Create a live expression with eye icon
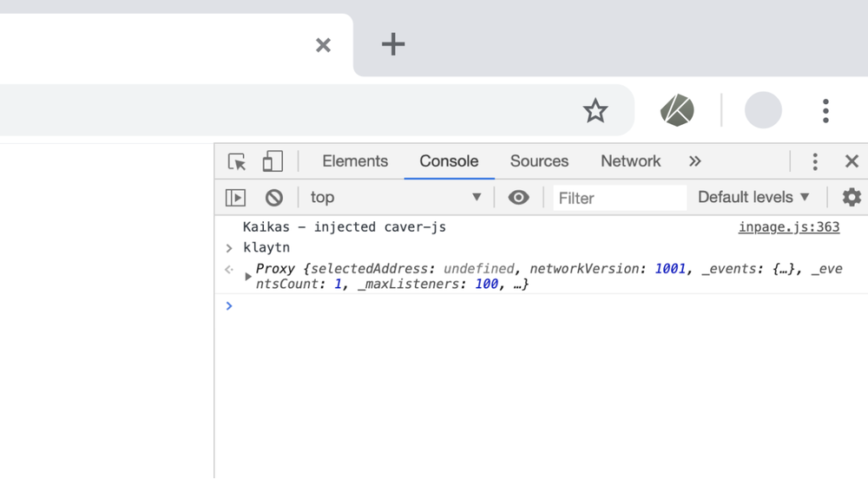Screen dimensions: 868x485 (518, 198)
